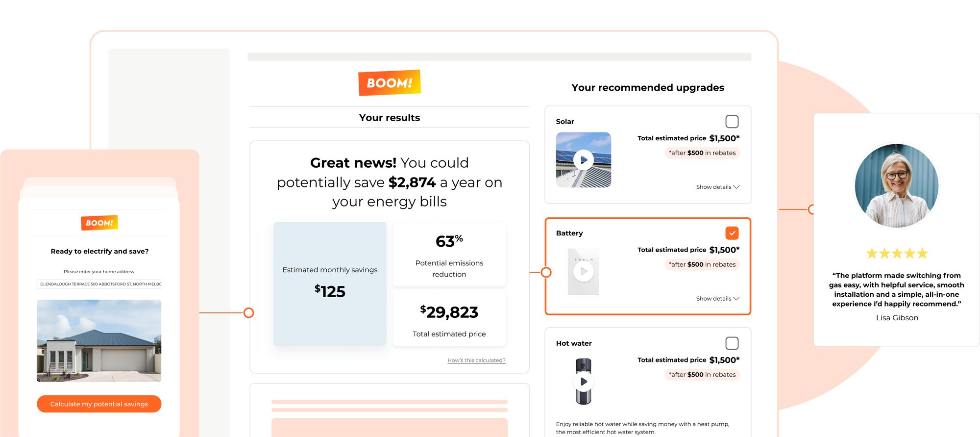
Task: Tick the Hot water upgrade checkbox
Action: pos(732,343)
